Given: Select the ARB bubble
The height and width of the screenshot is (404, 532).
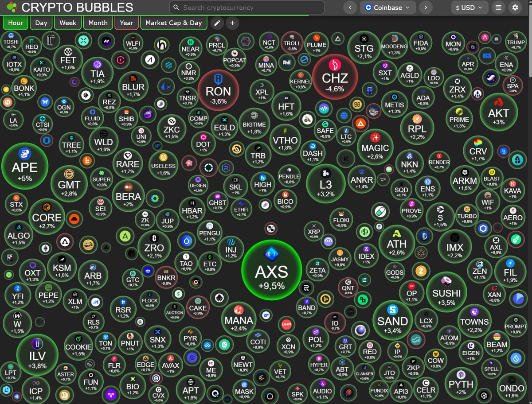Looking at the screenshot, I should [93, 274].
